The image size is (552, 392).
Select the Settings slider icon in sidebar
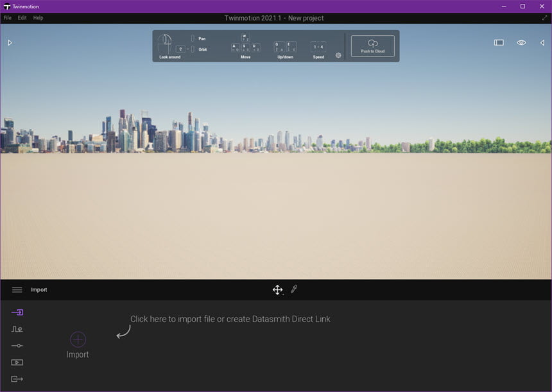point(17,346)
